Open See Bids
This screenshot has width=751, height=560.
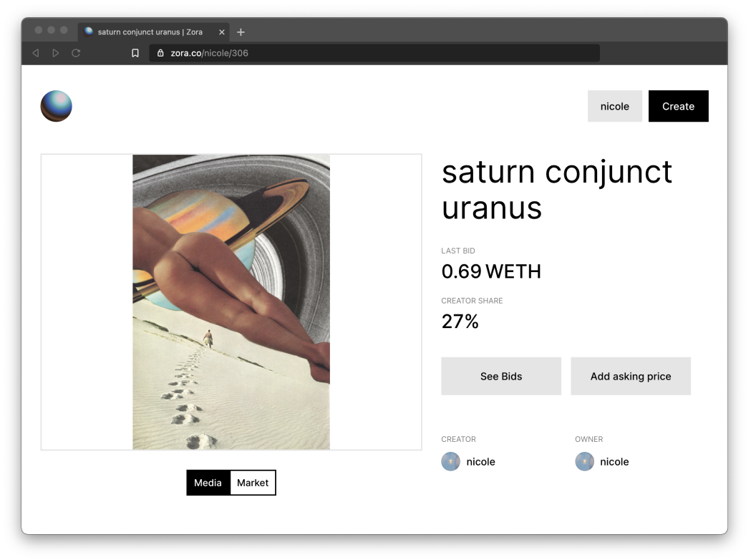(x=501, y=376)
